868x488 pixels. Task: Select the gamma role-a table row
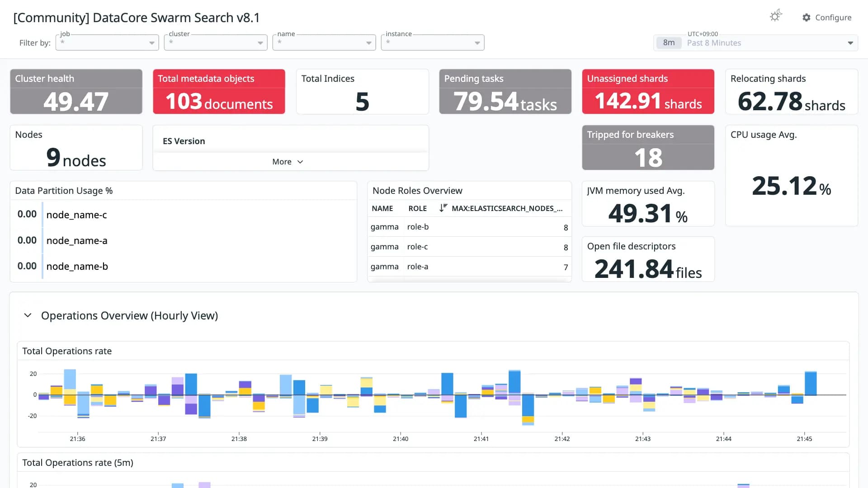point(469,267)
